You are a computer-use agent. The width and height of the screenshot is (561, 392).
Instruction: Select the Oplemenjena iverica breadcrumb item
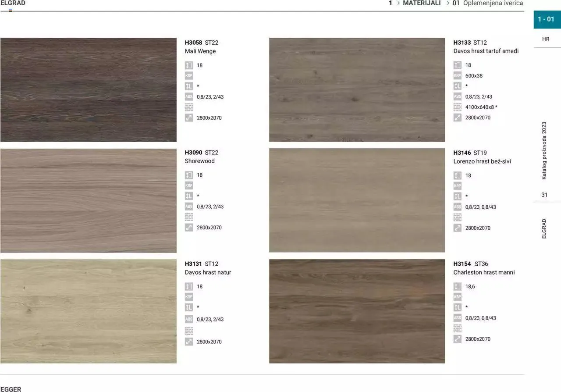[x=493, y=3]
